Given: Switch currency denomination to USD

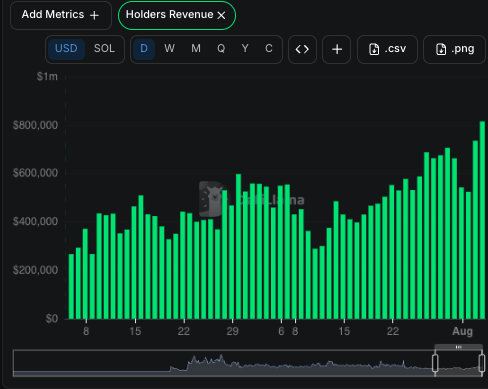Looking at the screenshot, I should pyautogui.click(x=66, y=49).
